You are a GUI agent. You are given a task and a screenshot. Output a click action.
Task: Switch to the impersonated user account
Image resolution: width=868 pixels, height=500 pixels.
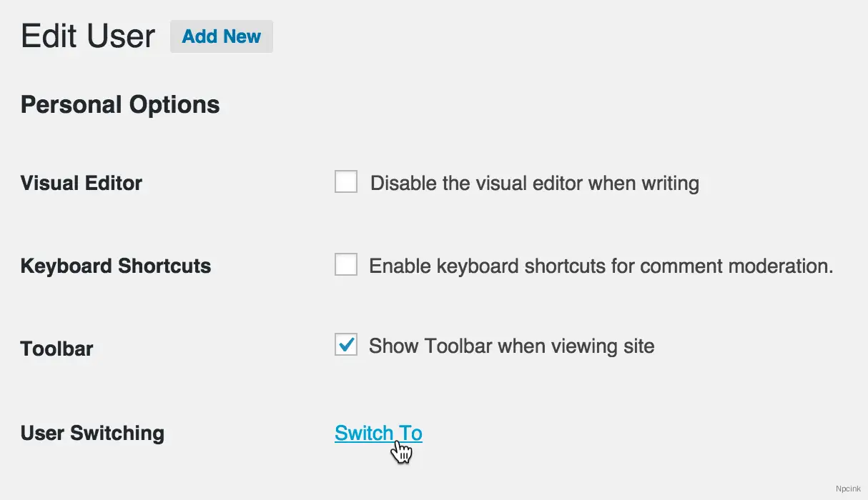[378, 433]
